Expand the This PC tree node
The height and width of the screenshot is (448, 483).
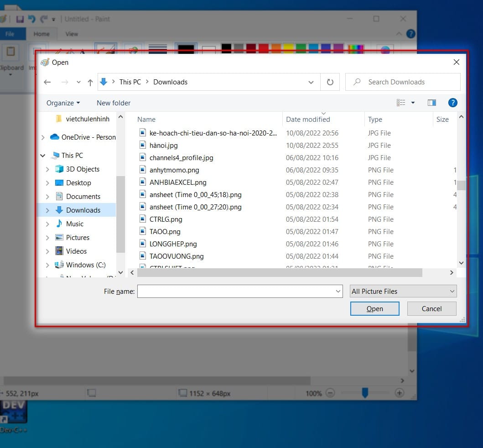coord(42,155)
